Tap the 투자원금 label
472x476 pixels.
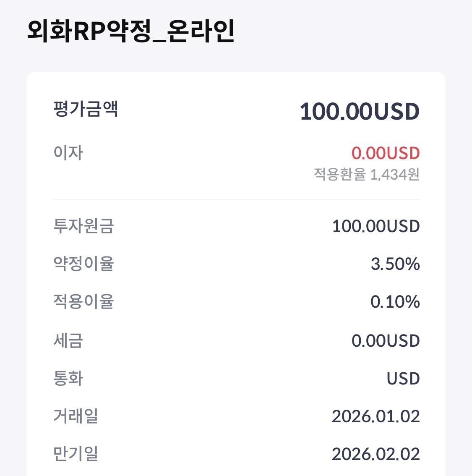83,226
